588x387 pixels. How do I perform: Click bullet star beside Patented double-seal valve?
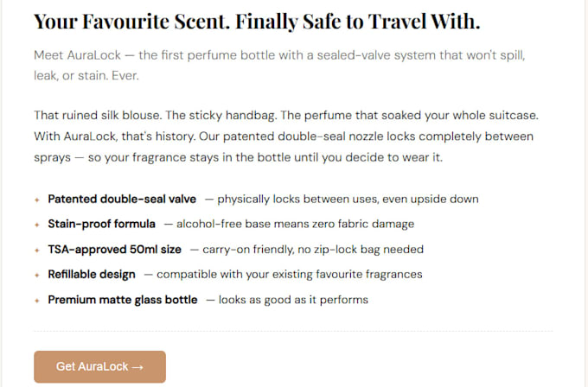[x=36, y=200]
